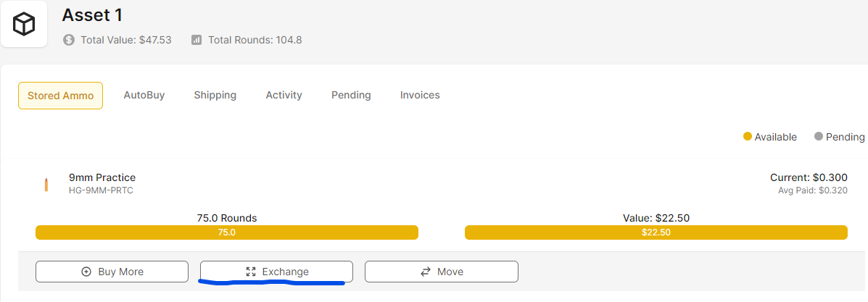The width and height of the screenshot is (868, 302).
Task: Click the expand arrows icon in Exchange
Action: pos(251,272)
